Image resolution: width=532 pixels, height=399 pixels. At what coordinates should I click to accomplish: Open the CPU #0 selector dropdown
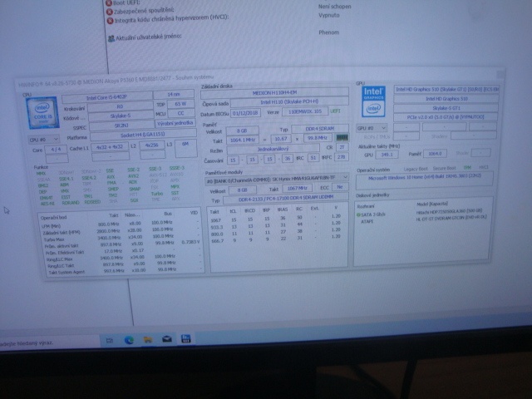(x=43, y=139)
